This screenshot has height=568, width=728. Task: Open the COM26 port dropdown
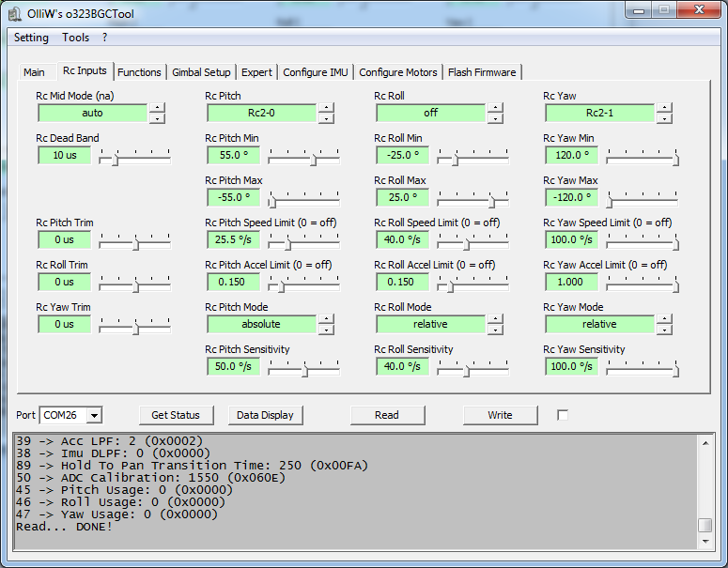point(94,415)
